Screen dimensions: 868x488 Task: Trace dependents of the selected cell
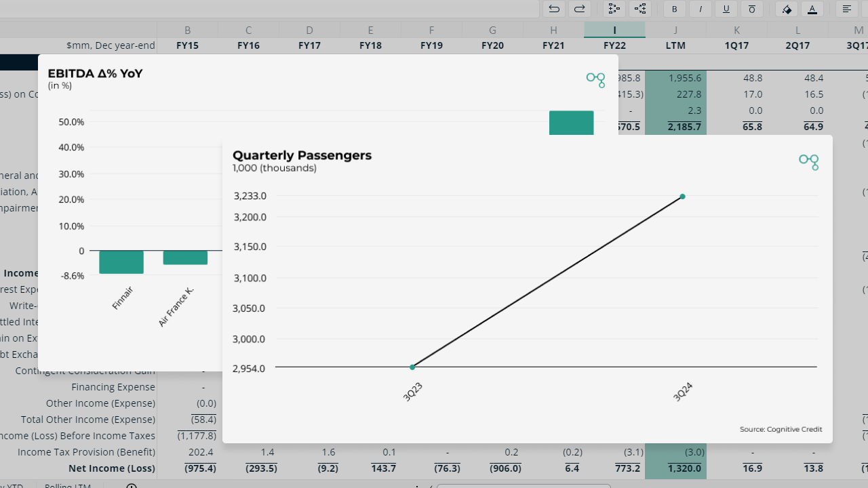640,9
